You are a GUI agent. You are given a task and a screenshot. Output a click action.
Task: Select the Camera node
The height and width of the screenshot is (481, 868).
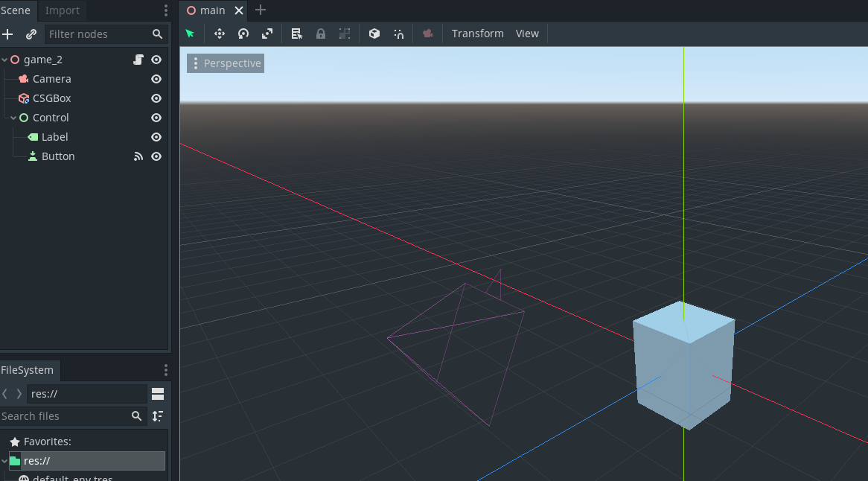pyautogui.click(x=52, y=79)
